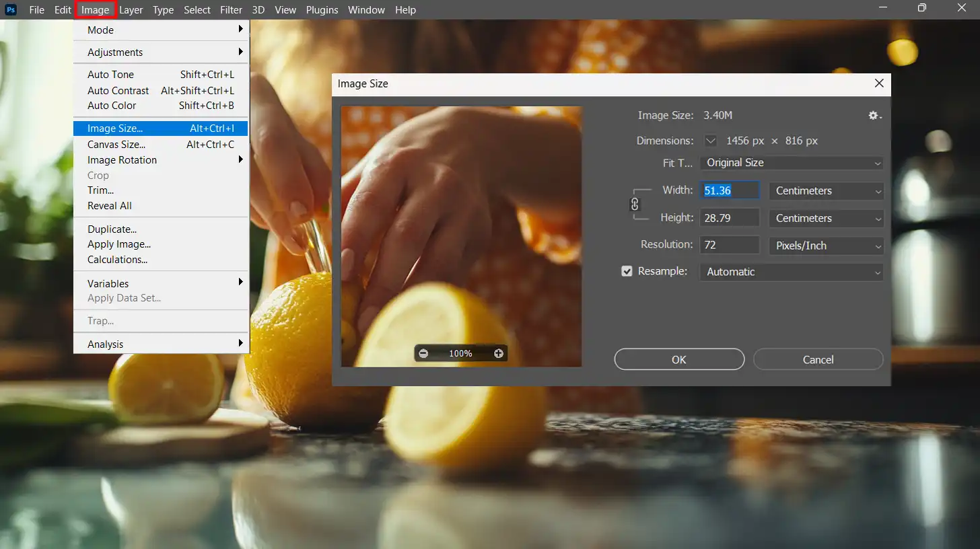Screen dimensions: 980x549
Task: Expand the Adjustments submenu
Action: click(x=161, y=52)
